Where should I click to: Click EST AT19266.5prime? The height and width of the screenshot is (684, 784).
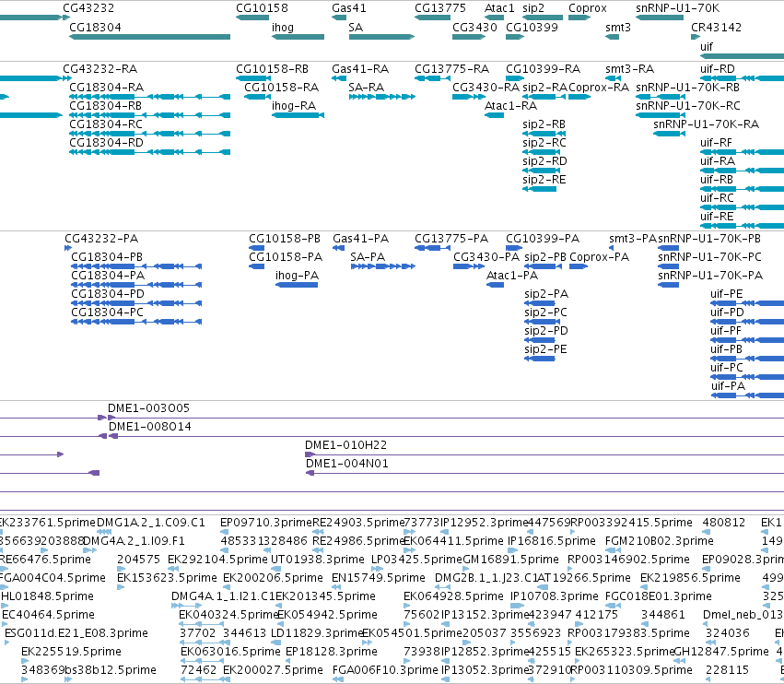click(583, 578)
